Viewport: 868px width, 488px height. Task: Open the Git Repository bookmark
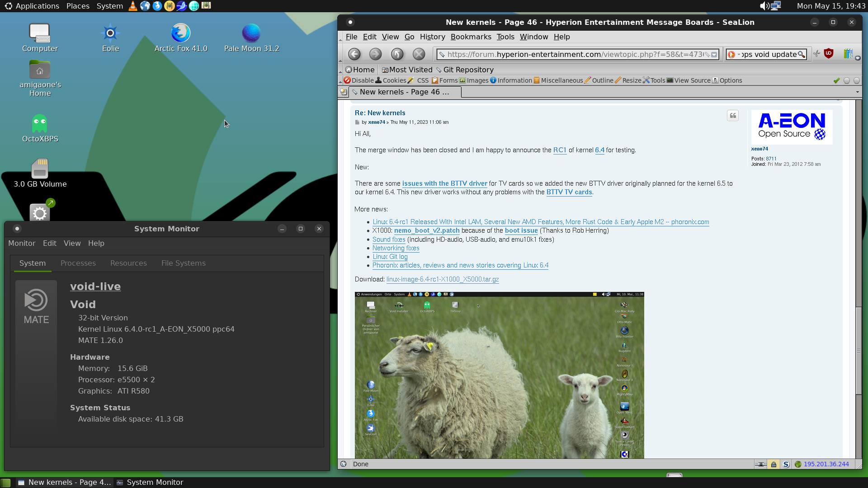pos(464,70)
